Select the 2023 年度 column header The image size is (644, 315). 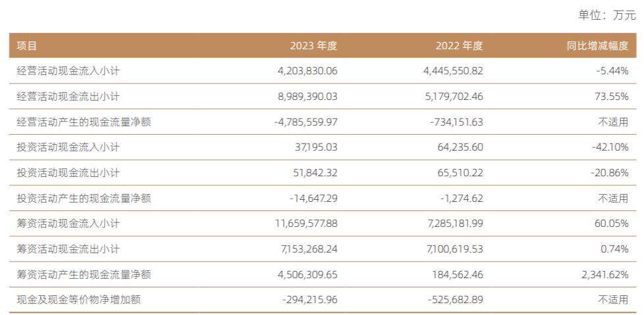[313, 46]
